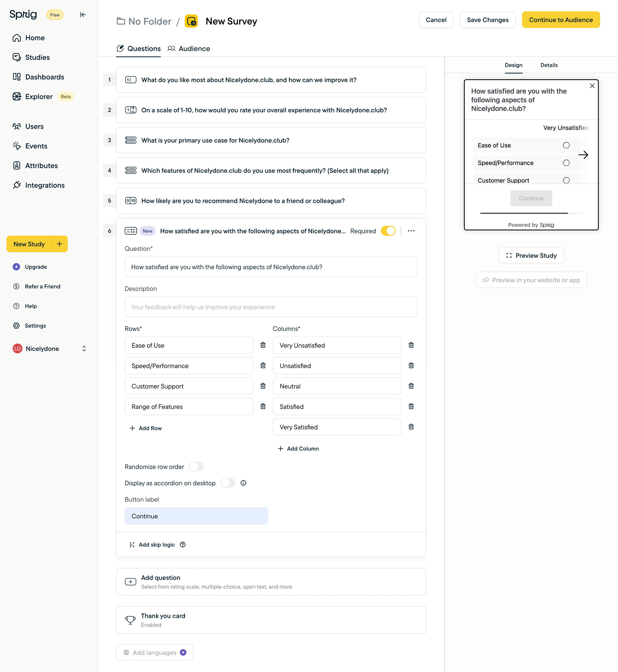Click Add skip logic
Viewport: 618px width, 672px height.
tap(152, 544)
